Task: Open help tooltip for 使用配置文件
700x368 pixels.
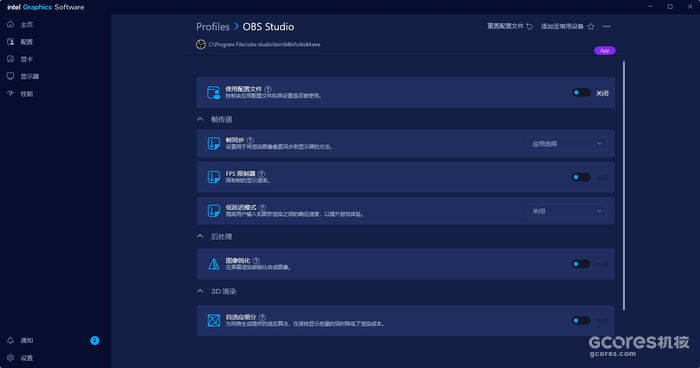Action: (268, 89)
